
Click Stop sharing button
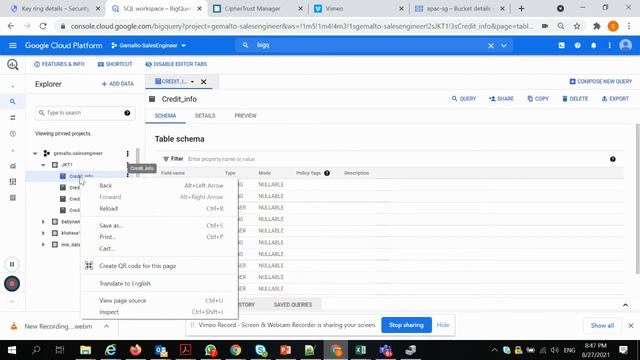406,325
